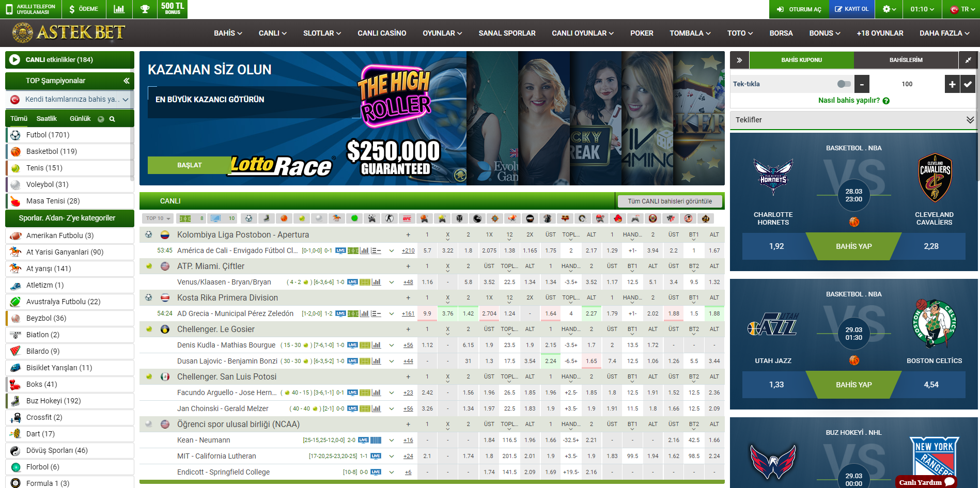Open the Akıllı Telefon Uygulaması link

(x=30, y=9)
